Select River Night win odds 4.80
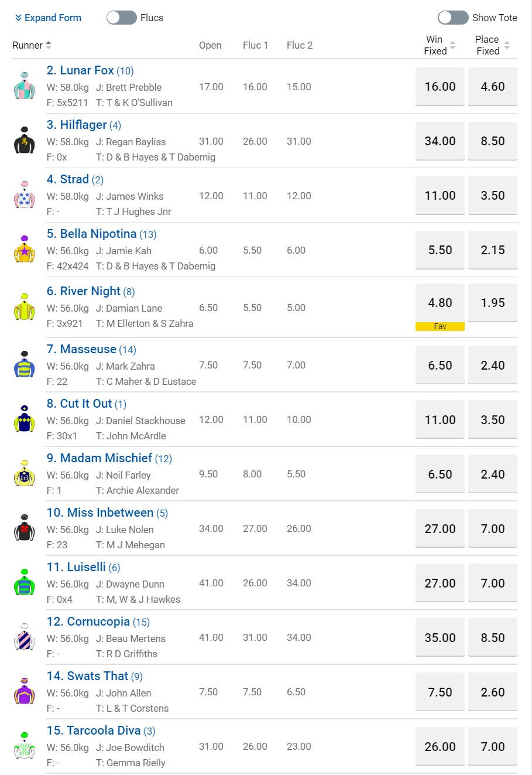 (x=440, y=303)
